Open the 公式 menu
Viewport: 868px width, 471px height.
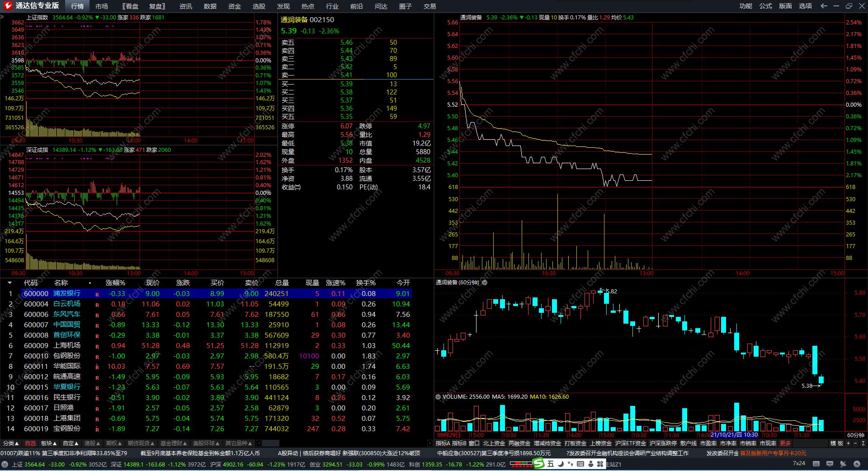click(x=766, y=6)
